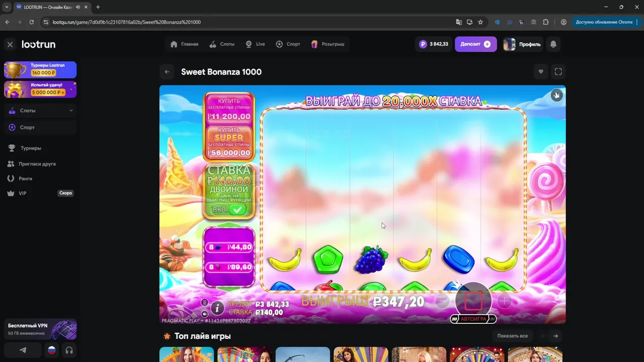Open the Telegram icon in sidebar footer
Image resolution: width=644 pixels, height=362 pixels.
click(23, 350)
